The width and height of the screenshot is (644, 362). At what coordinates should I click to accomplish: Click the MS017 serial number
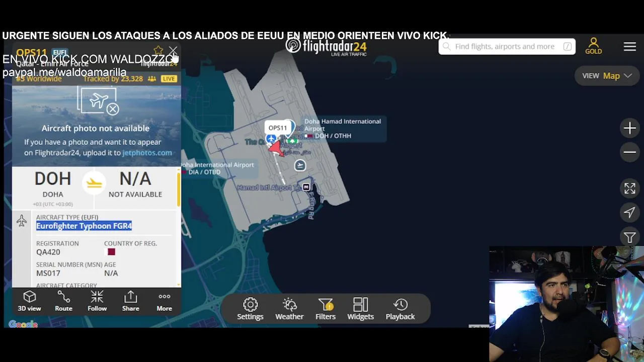tap(48, 273)
